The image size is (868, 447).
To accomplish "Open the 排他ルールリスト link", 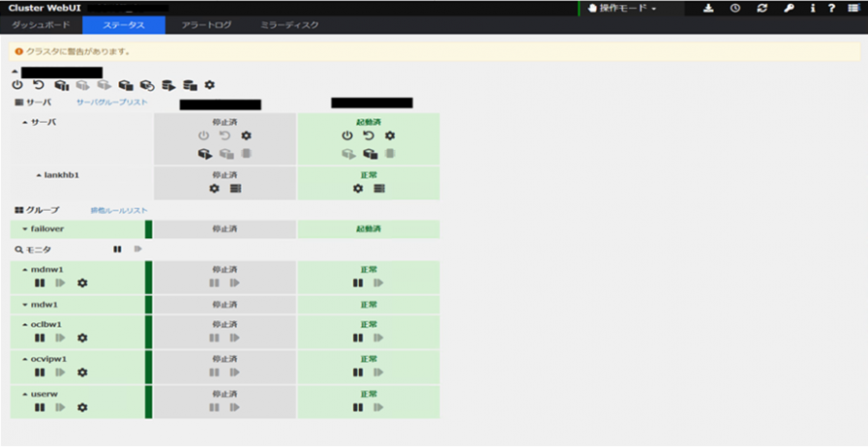I will click(x=119, y=210).
